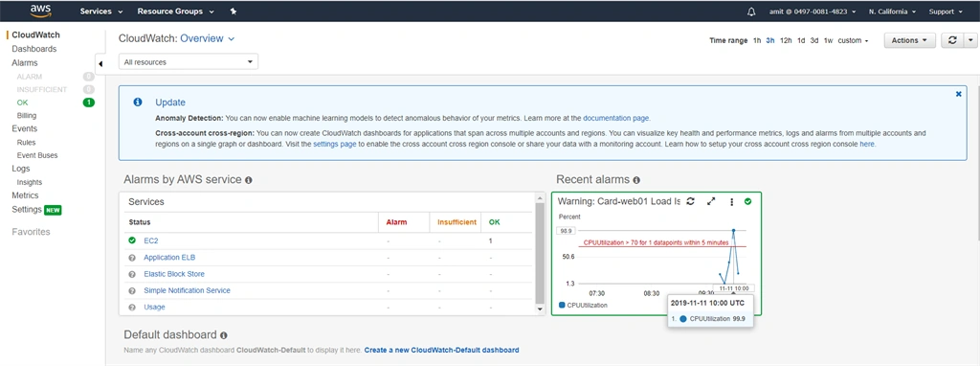Collapse the left navigation pane arrow
This screenshot has width=980, height=366.
tap(100, 63)
